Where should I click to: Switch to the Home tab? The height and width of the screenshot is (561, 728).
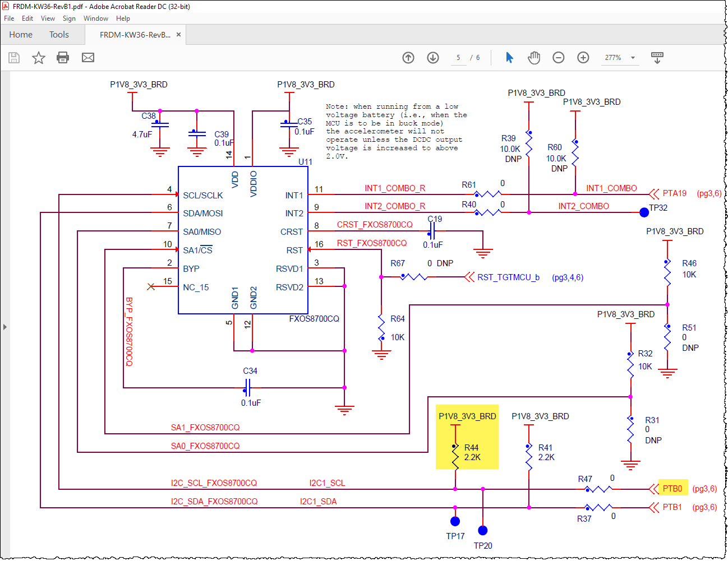(x=21, y=34)
